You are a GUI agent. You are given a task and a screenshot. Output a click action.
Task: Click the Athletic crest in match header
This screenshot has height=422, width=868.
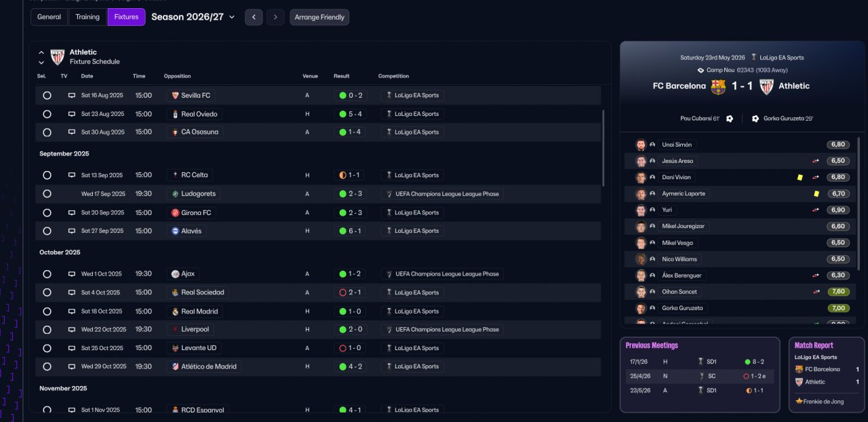click(x=766, y=86)
